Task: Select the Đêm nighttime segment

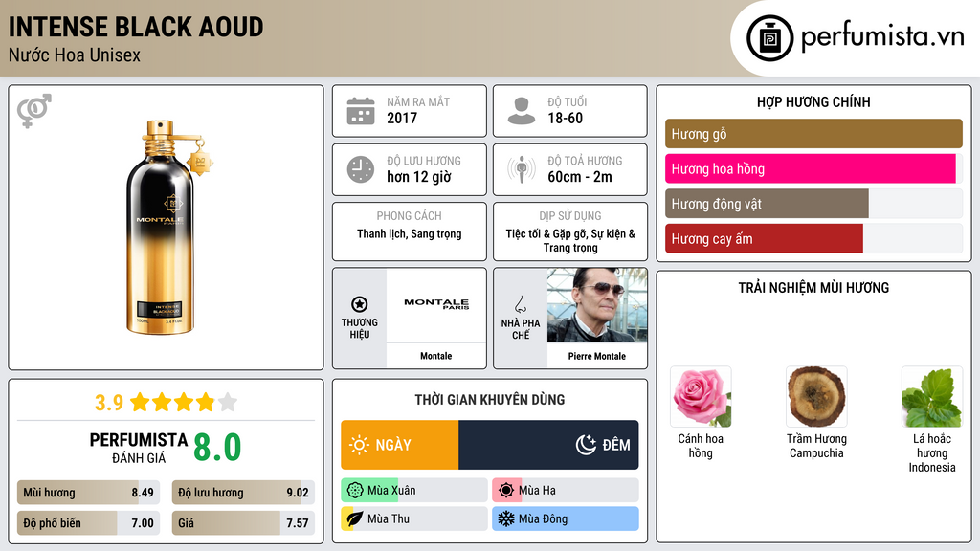Action: [x=549, y=445]
